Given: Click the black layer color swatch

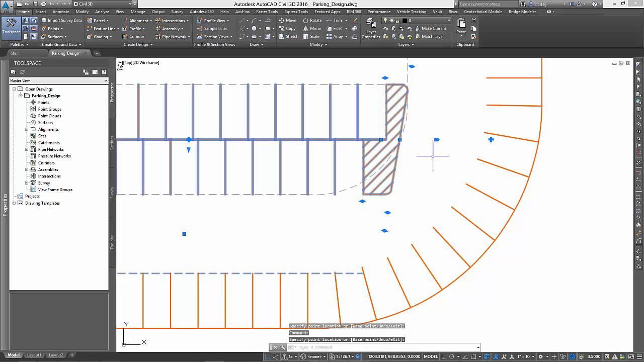Looking at the screenshot, I should [x=404, y=21].
